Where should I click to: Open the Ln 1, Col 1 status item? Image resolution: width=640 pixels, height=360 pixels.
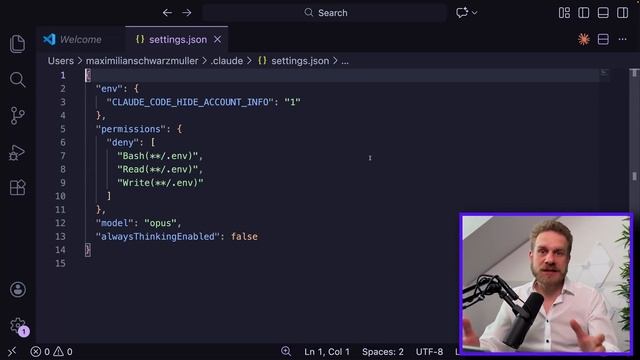327,351
